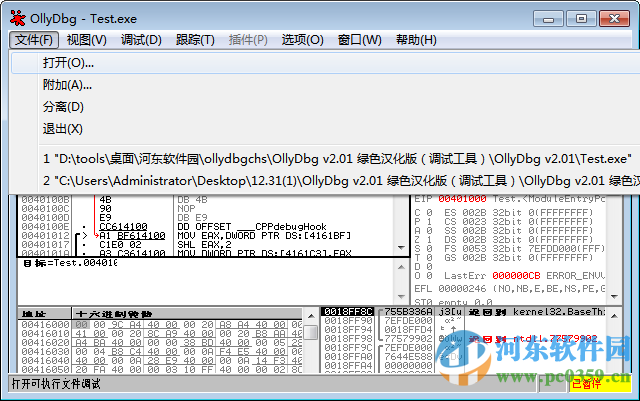Click up arrow of stack pane scrollbar

coord(615,316)
